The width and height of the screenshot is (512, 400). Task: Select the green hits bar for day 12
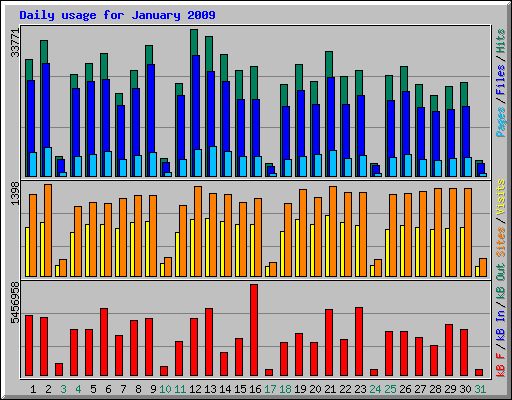pyautogui.click(x=194, y=42)
